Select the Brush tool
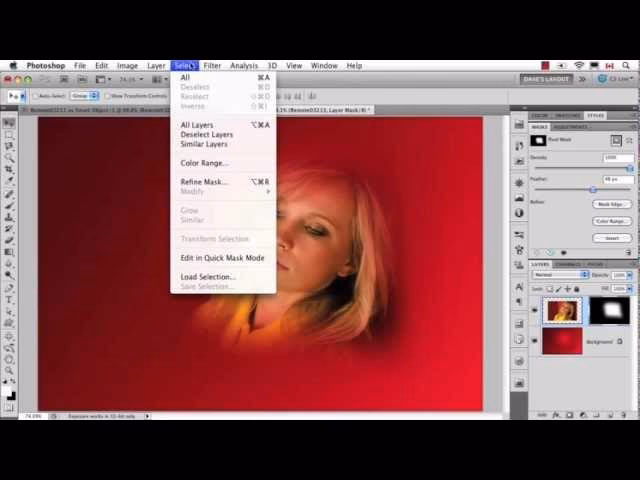 9,206
